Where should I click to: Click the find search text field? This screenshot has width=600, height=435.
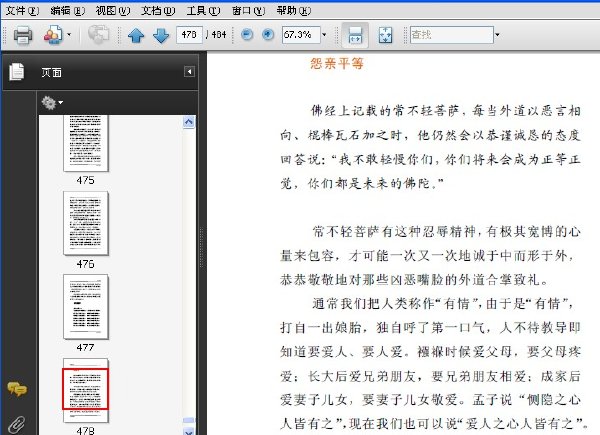point(452,35)
